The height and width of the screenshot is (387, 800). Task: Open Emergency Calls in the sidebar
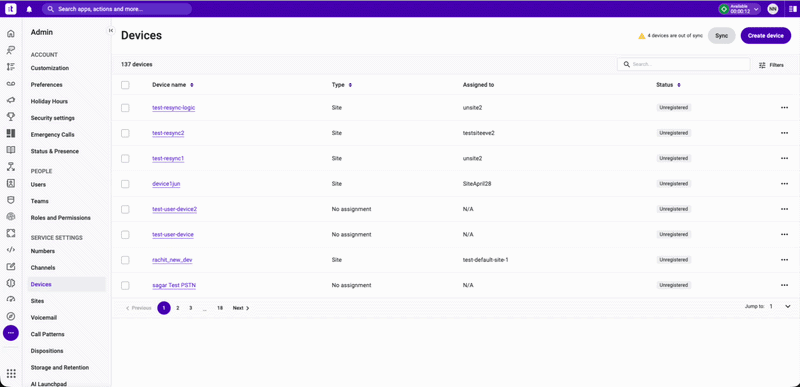(x=52, y=135)
